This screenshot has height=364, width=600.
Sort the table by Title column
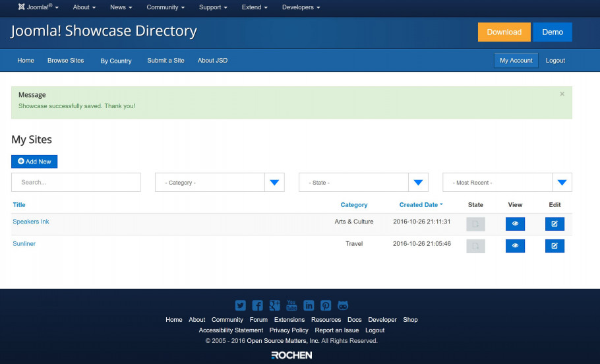click(x=19, y=205)
